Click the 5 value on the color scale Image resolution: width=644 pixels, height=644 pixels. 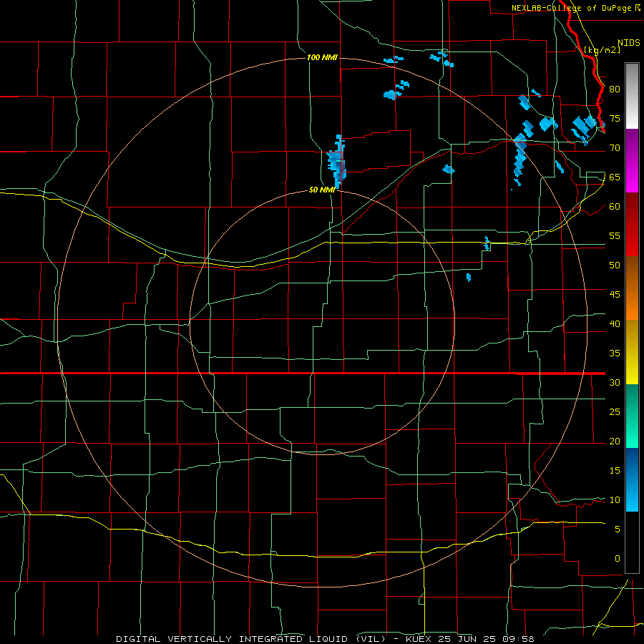click(618, 530)
